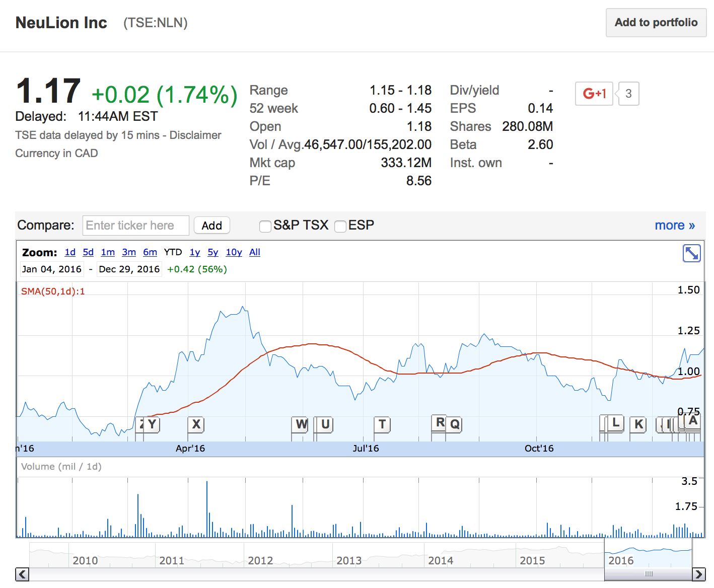Click the 2016 highlighted range window
This screenshot has width=714, height=588.
pyautogui.click(x=649, y=554)
